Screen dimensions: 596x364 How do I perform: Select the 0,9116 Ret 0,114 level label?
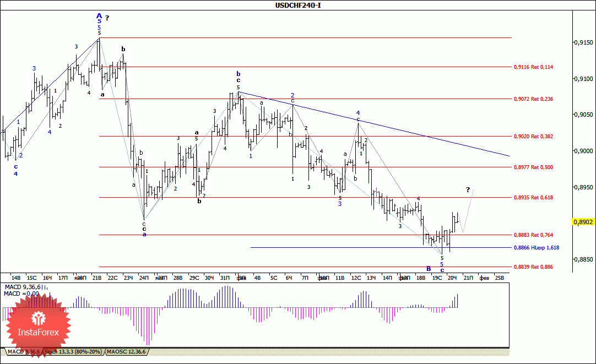click(x=533, y=67)
